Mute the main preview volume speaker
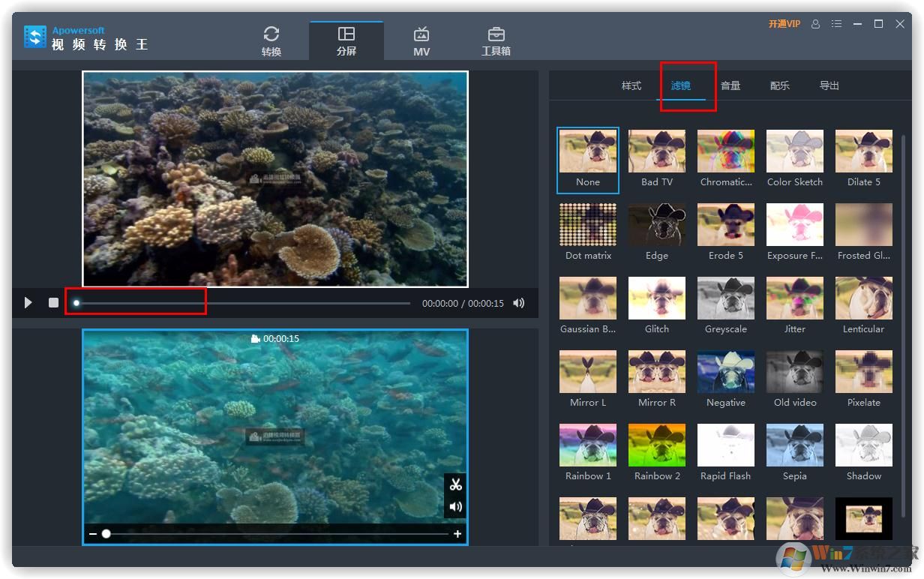Image resolution: width=924 pixels, height=579 pixels. (518, 303)
